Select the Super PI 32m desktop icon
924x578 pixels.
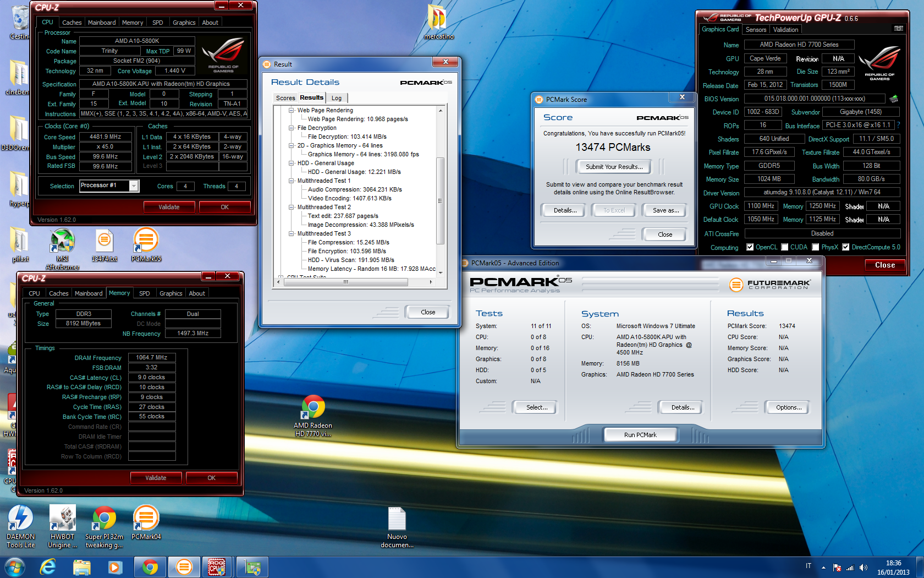click(x=105, y=527)
